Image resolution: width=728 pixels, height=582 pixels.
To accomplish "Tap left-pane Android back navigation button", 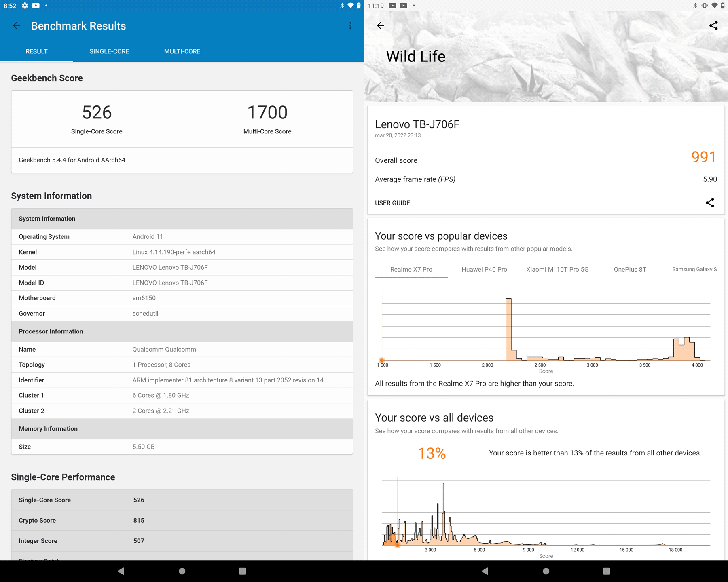I will point(121,571).
